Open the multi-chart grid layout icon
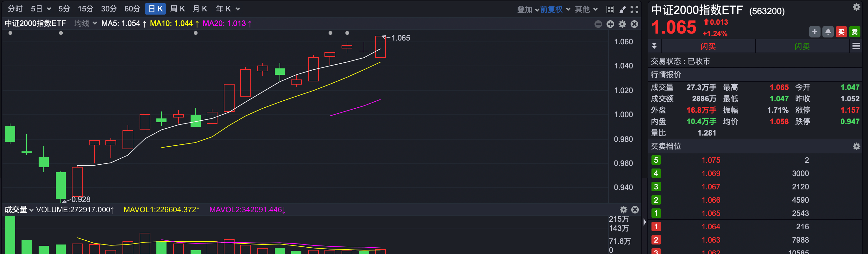The height and width of the screenshot is (254, 868). (610, 10)
